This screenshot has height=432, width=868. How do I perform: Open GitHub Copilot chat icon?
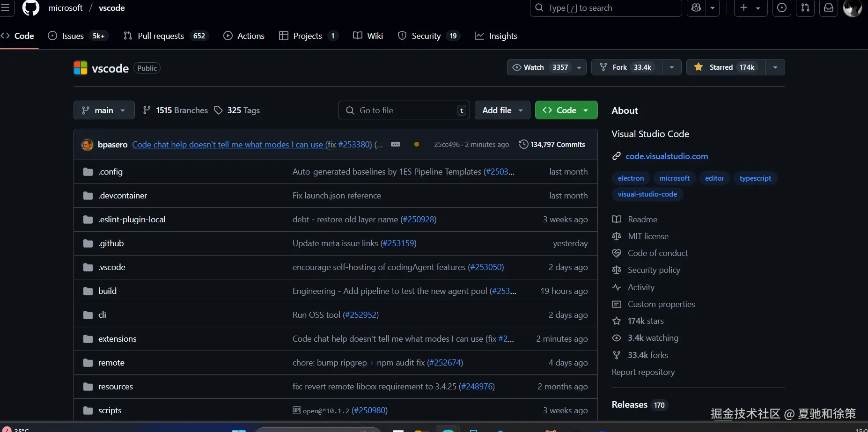point(696,8)
